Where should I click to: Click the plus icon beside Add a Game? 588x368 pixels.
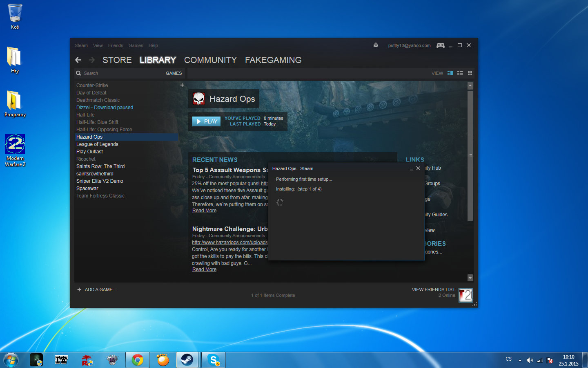click(x=79, y=289)
